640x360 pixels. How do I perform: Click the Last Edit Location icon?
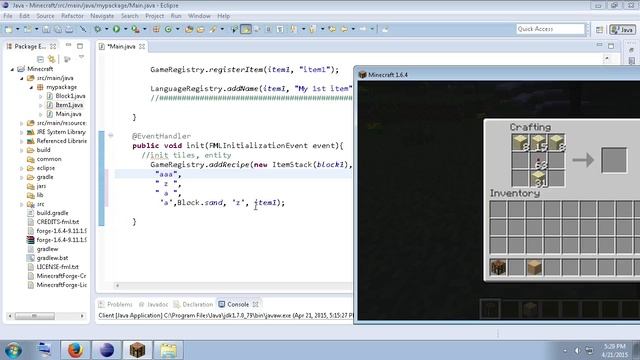coord(332,29)
